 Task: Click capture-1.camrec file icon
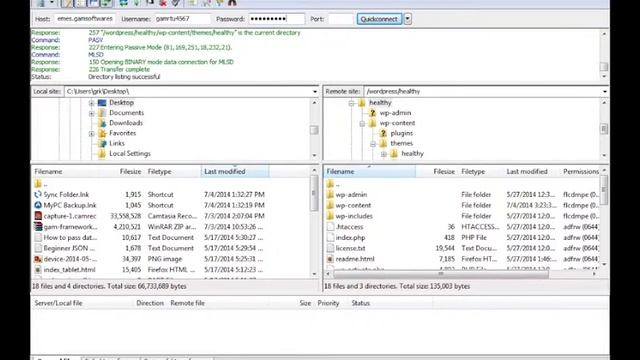(38, 216)
